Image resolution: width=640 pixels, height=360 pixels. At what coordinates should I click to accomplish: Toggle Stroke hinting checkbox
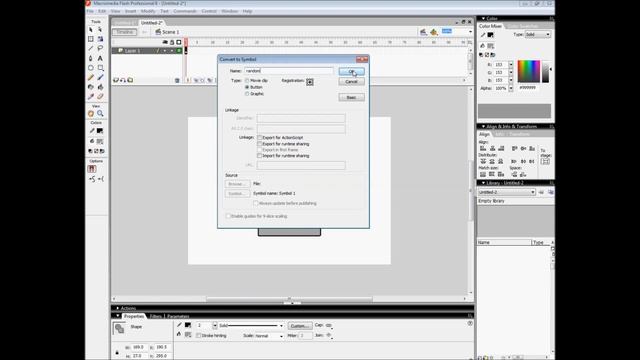tap(198, 336)
